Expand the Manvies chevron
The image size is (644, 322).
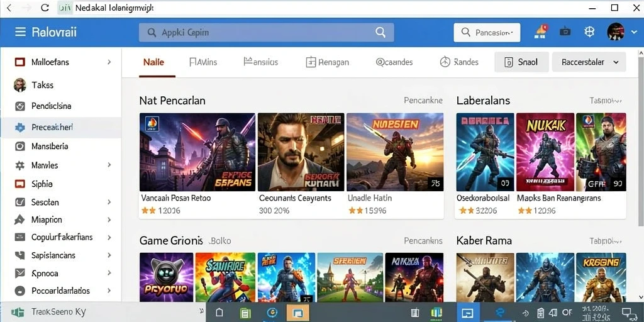tap(109, 165)
